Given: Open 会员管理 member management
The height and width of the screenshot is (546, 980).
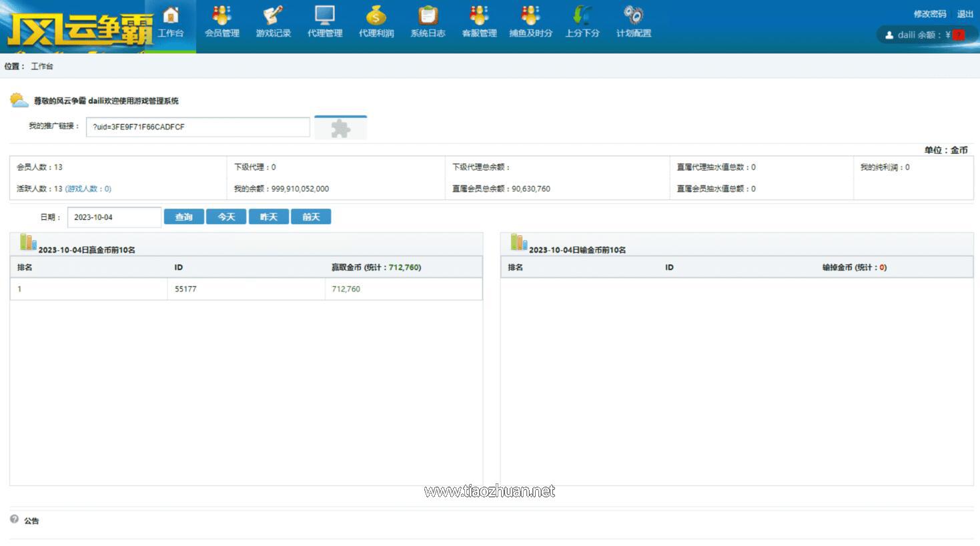Looking at the screenshot, I should (x=222, y=21).
